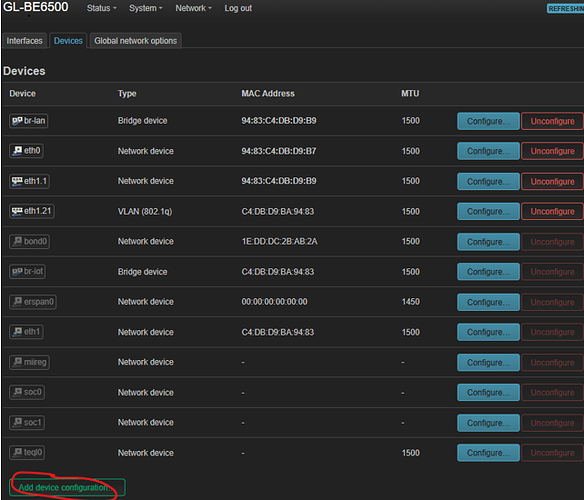Click the br-lan bridge device icon badge
Image resolution: width=584 pixels, height=500 pixels.
29,121
